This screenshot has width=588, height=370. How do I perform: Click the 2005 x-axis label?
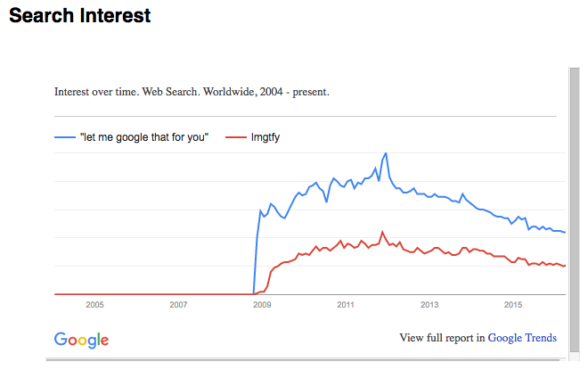94,305
